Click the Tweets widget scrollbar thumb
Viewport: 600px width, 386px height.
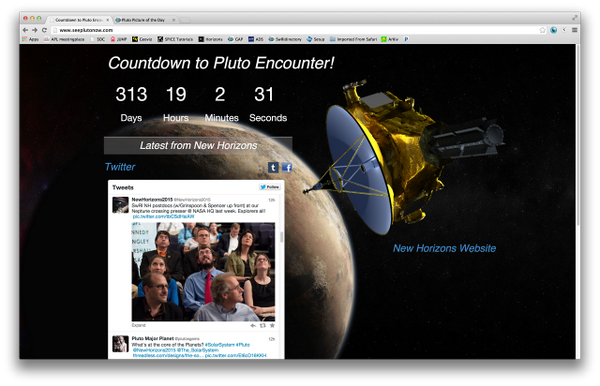point(282,237)
